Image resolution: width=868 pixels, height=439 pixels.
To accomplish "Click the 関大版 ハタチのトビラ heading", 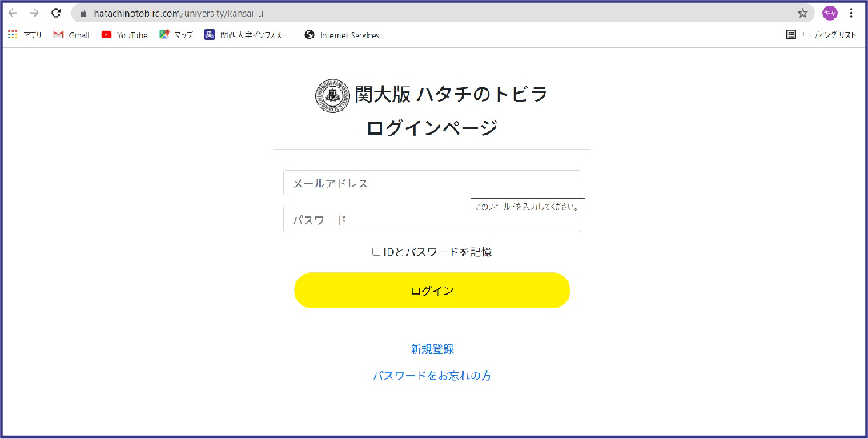I will pyautogui.click(x=451, y=95).
